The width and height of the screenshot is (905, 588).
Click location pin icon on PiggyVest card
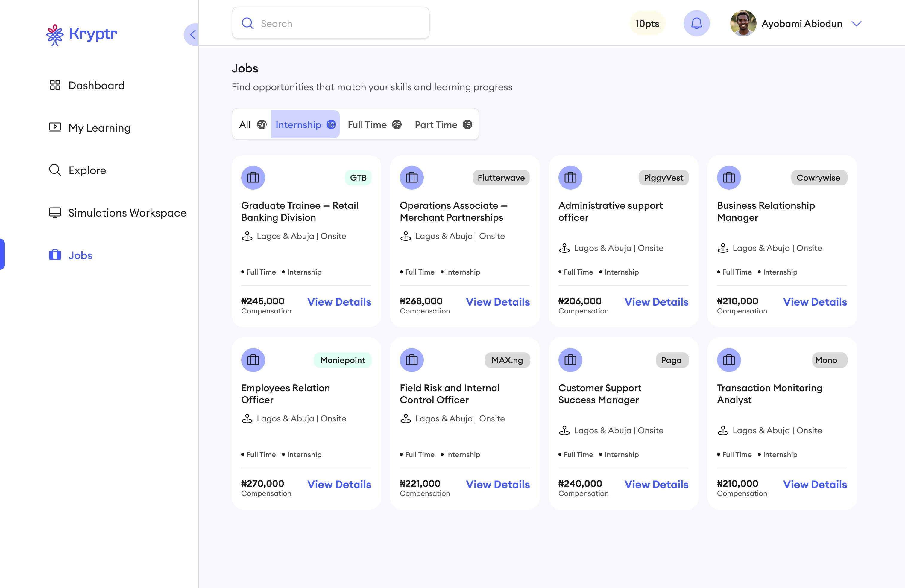pos(564,248)
